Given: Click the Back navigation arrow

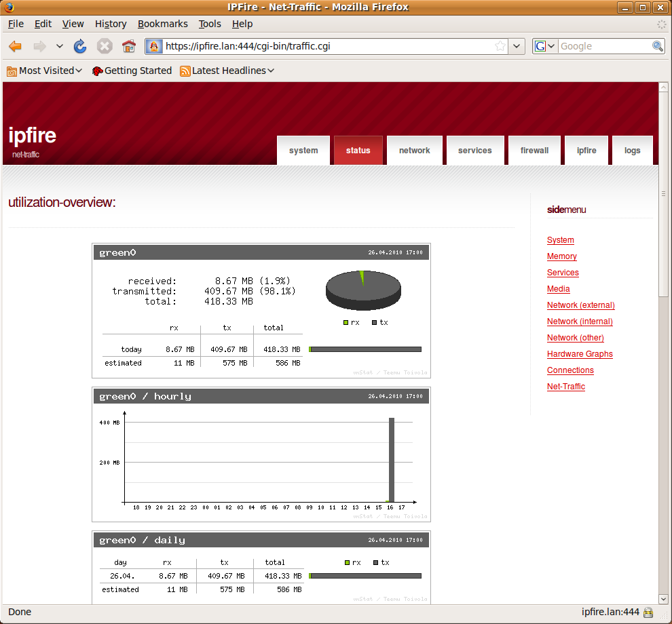Looking at the screenshot, I should (x=15, y=45).
